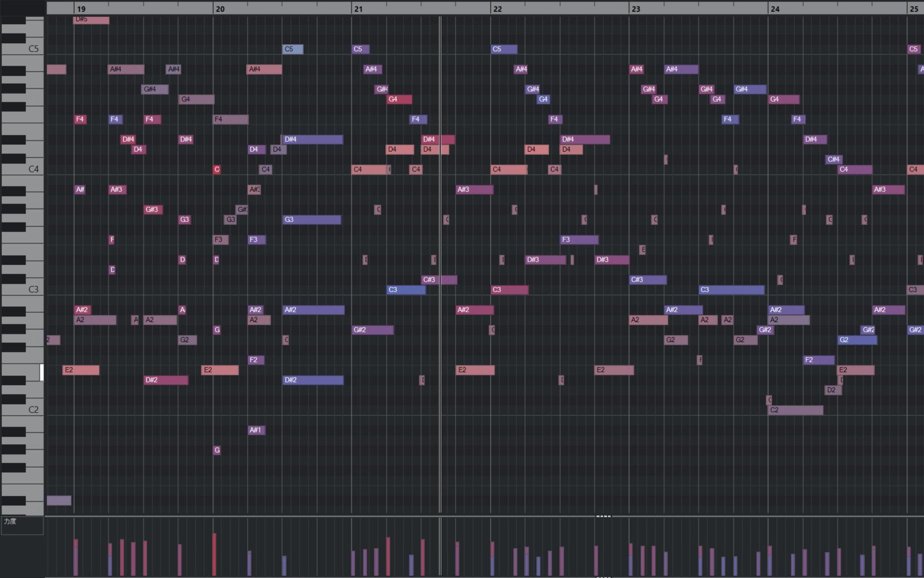Select the long G#4 note in bar 23
This screenshot has width=924, height=578.
pos(750,89)
